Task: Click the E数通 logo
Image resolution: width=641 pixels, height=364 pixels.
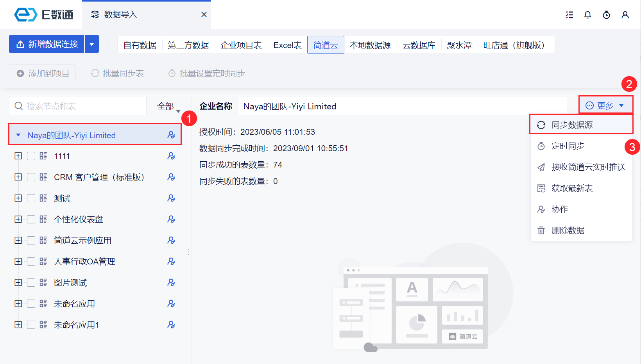Action: coord(43,14)
